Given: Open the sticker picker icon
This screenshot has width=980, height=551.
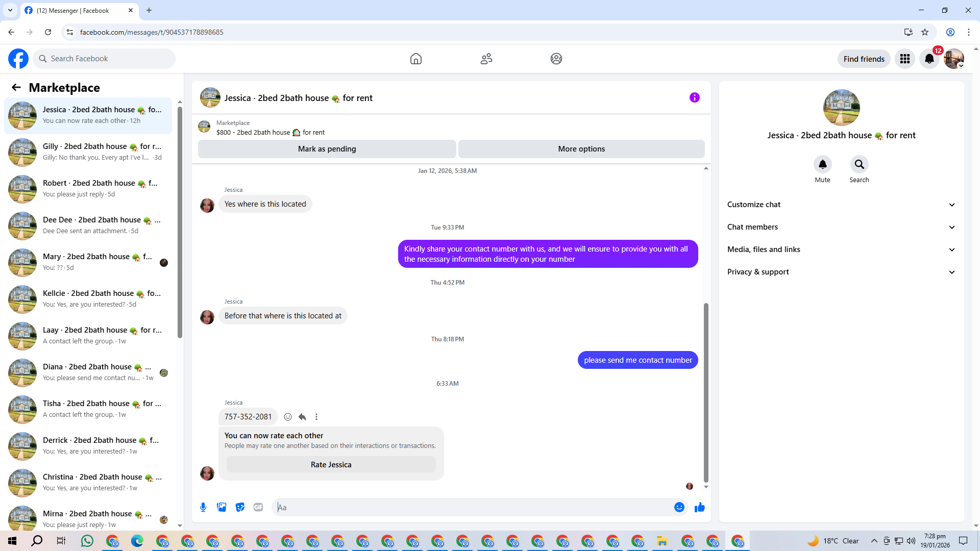Looking at the screenshot, I should coord(240,507).
